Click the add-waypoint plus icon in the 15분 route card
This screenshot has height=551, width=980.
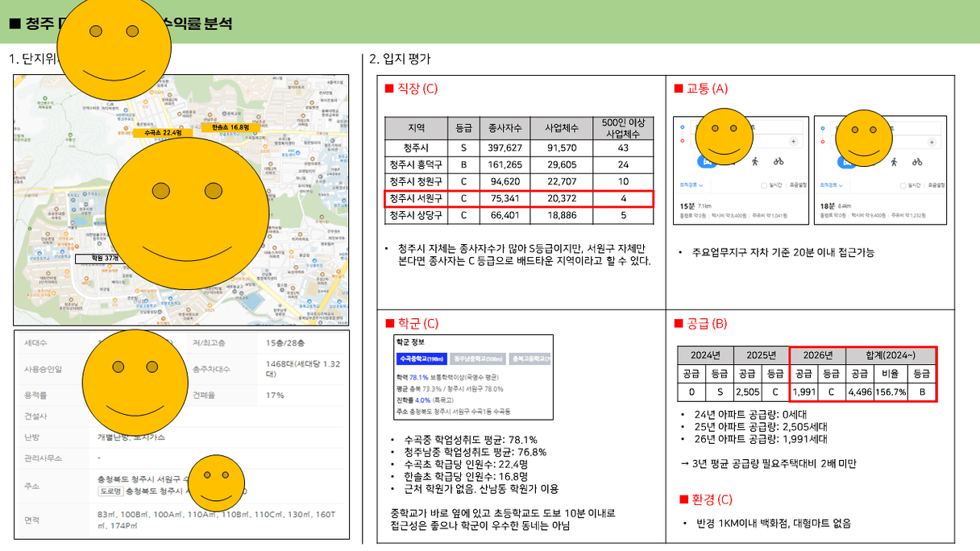pos(793,141)
